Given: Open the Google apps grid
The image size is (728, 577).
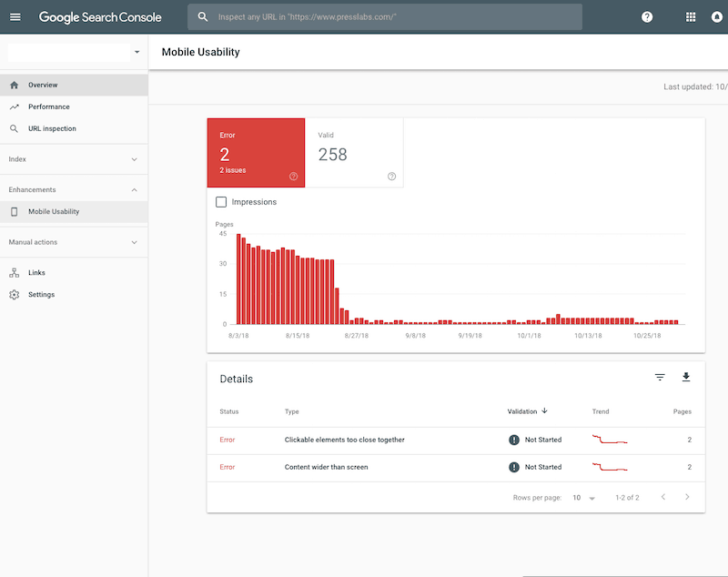Looking at the screenshot, I should click(691, 17).
